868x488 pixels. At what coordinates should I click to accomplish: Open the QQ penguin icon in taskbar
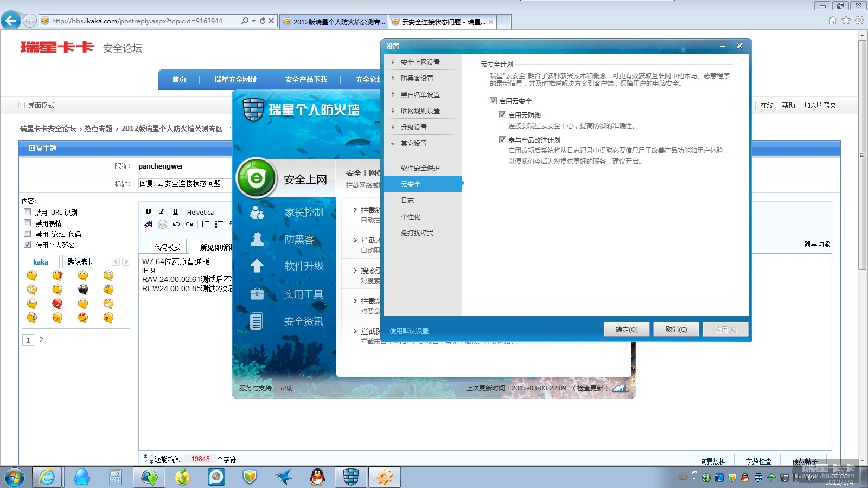tap(317, 477)
